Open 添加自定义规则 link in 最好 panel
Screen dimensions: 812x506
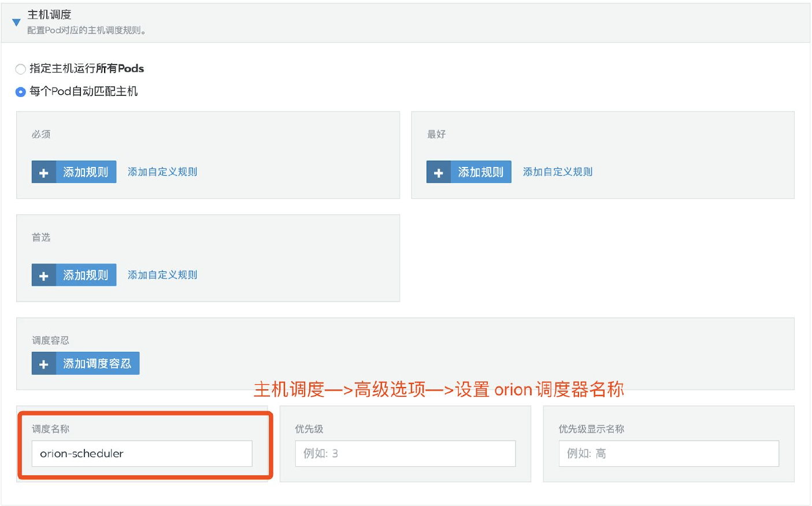pos(558,172)
